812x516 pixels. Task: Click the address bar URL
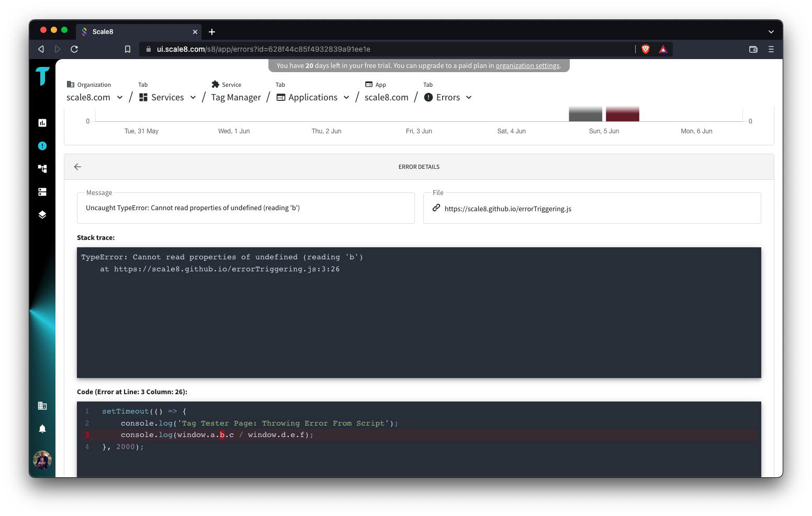pos(264,49)
